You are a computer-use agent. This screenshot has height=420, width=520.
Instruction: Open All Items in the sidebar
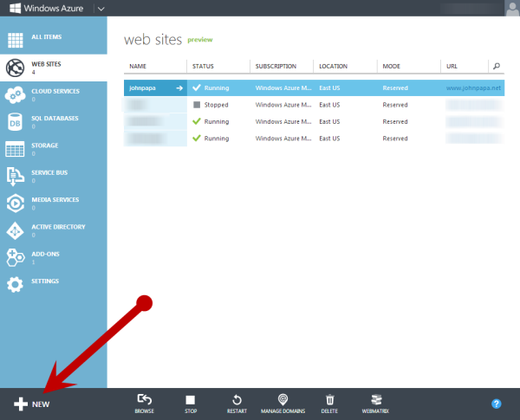click(47, 36)
